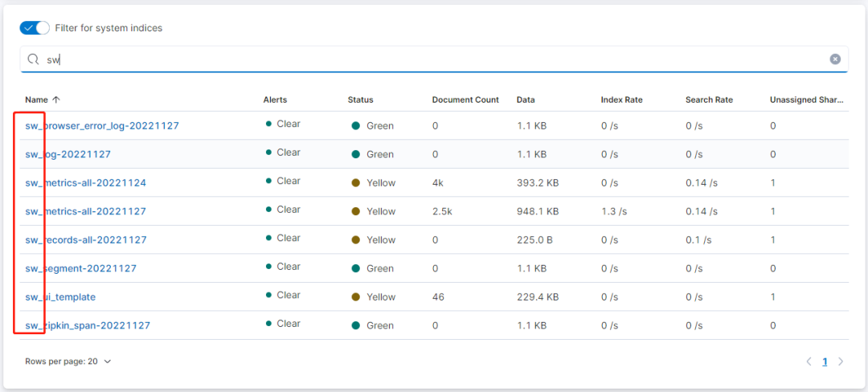Click the Name sort arrow icon

56,100
